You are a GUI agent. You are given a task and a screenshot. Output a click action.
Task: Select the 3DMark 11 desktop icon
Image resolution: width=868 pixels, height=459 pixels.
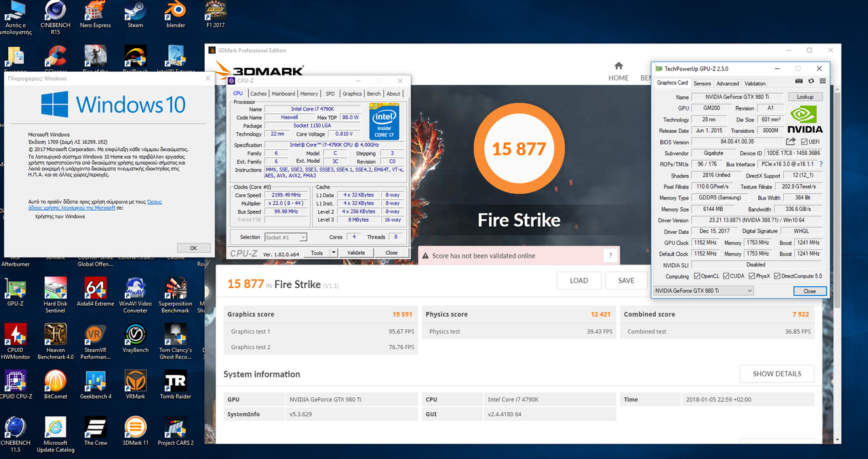coord(136,431)
